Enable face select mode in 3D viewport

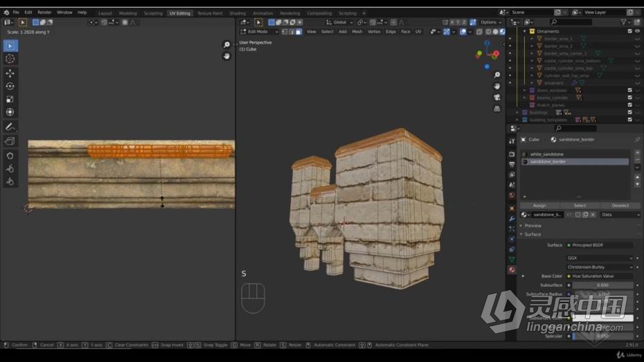[298, 32]
